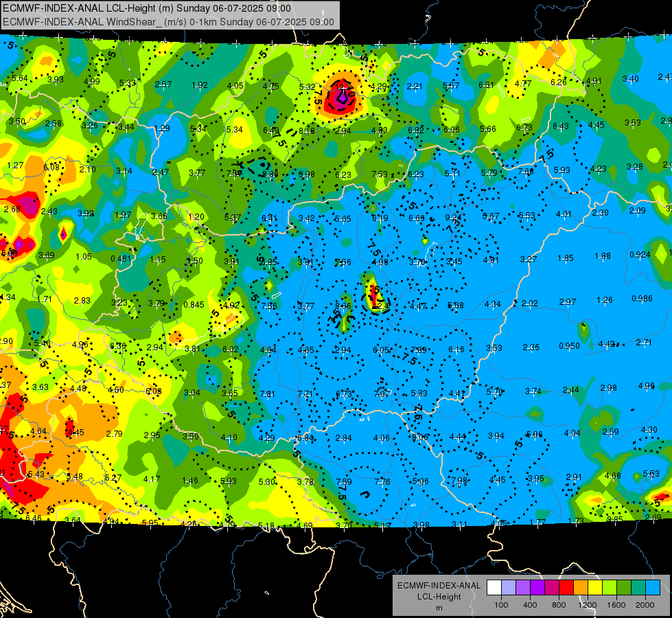Screen dimensions: 672x618
Task: Click the wind shear value 0.845
Action: coord(194,304)
